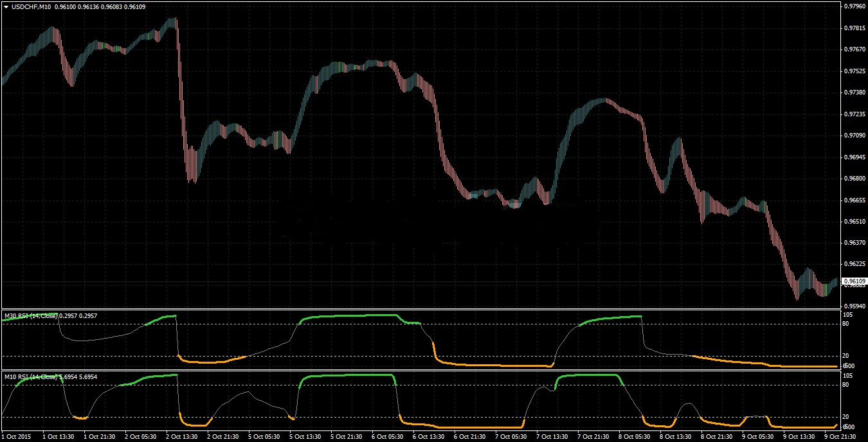
Task: Select the 0.97090 price axis label
Action: 854,136
